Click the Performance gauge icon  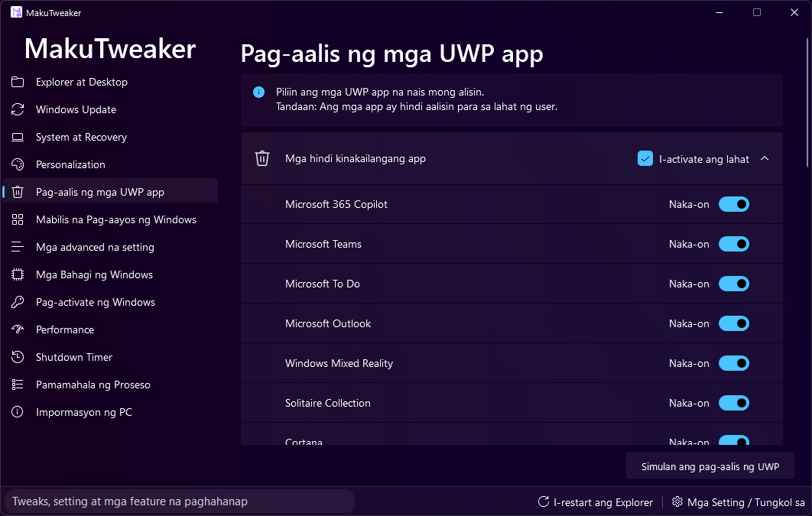click(18, 329)
